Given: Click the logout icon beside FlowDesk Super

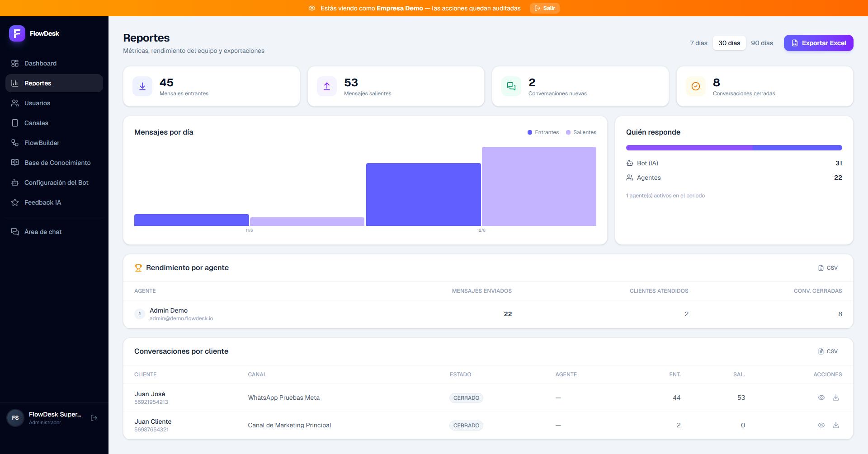Looking at the screenshot, I should pyautogui.click(x=94, y=418).
